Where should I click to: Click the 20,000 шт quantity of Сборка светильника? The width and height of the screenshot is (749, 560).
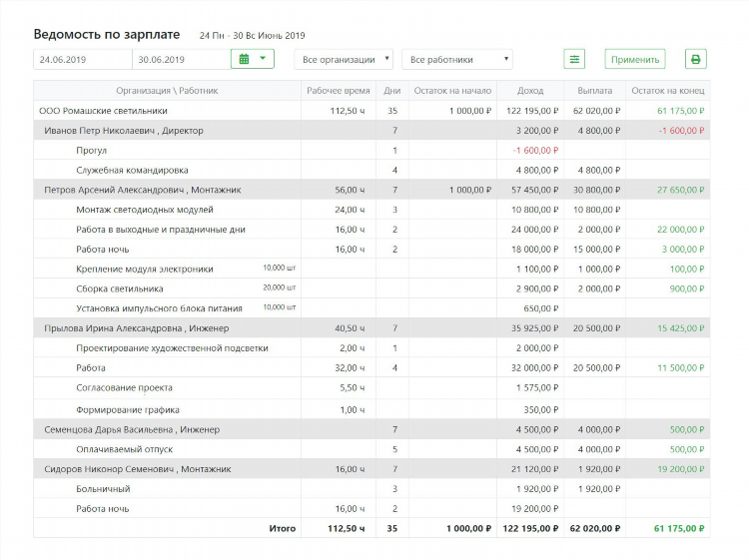(280, 287)
